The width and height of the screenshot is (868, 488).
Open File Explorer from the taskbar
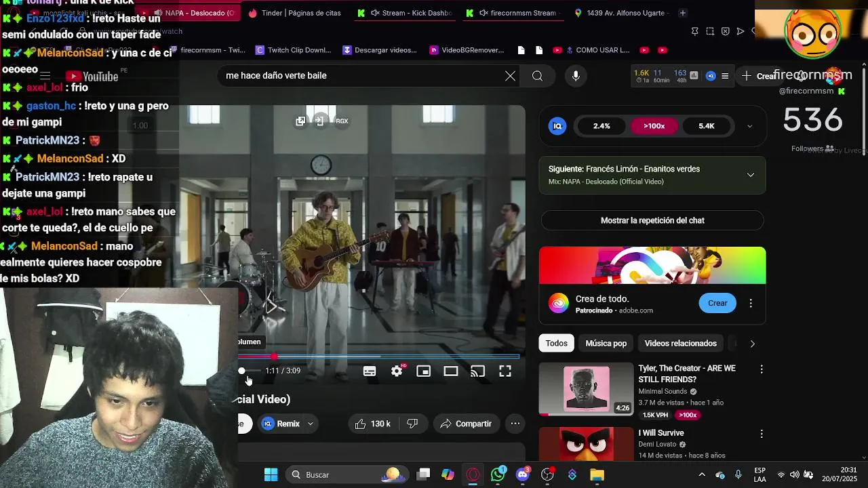[x=597, y=474]
